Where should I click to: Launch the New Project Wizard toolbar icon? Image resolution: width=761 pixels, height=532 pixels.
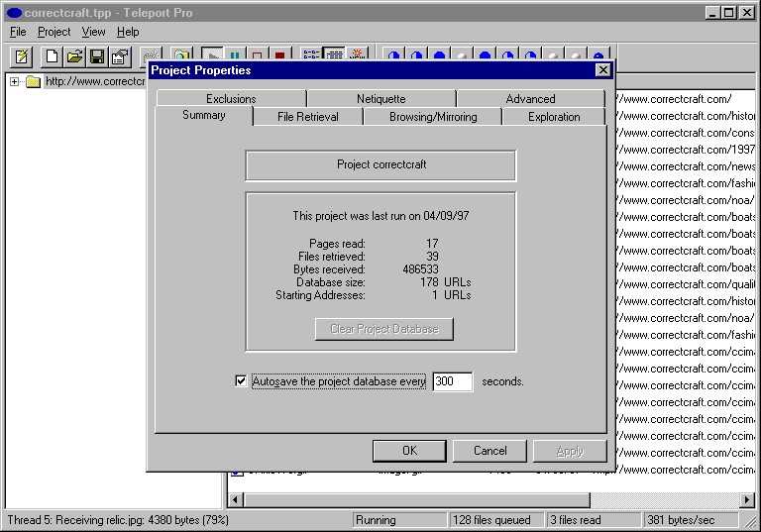[x=22, y=56]
